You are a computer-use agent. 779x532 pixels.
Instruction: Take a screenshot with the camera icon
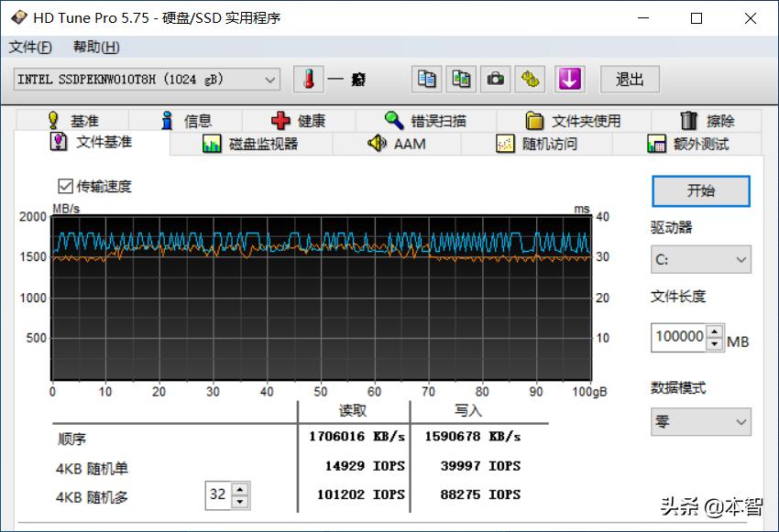tap(496, 80)
